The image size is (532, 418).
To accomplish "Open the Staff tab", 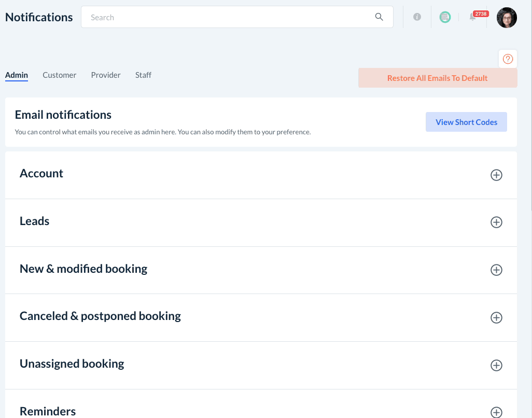I will pyautogui.click(x=143, y=75).
